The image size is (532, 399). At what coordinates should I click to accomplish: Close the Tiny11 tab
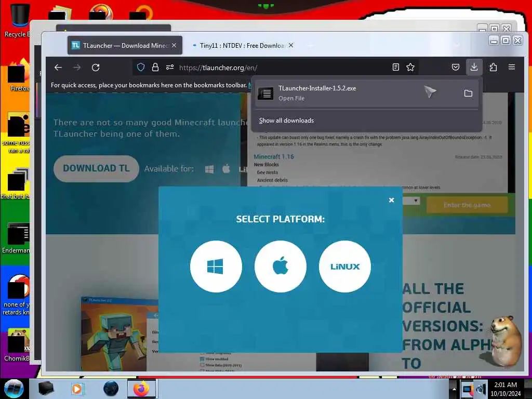click(291, 45)
